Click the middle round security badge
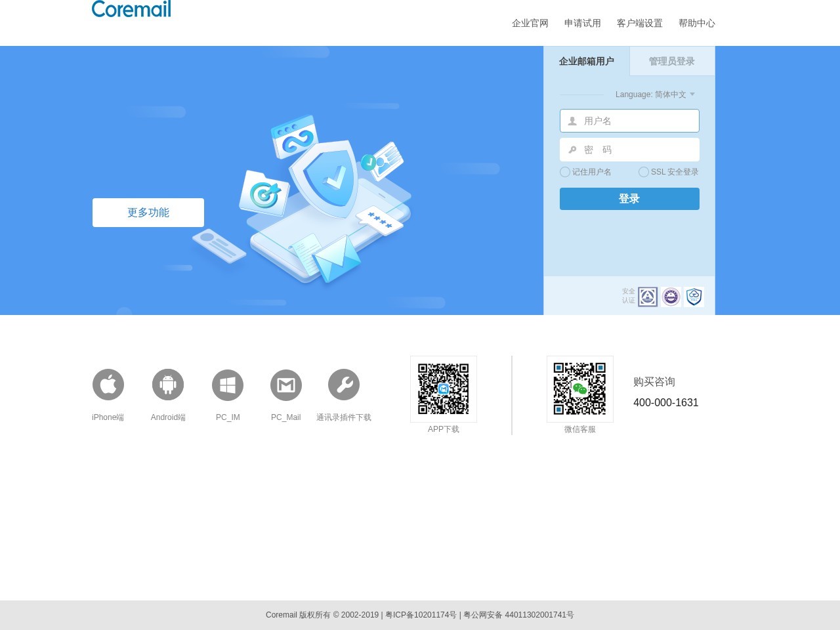 tap(671, 297)
